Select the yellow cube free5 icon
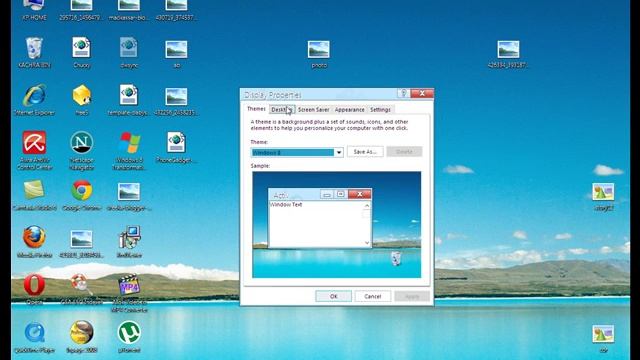Image resolution: width=640 pixels, height=360 pixels. pyautogui.click(x=82, y=100)
